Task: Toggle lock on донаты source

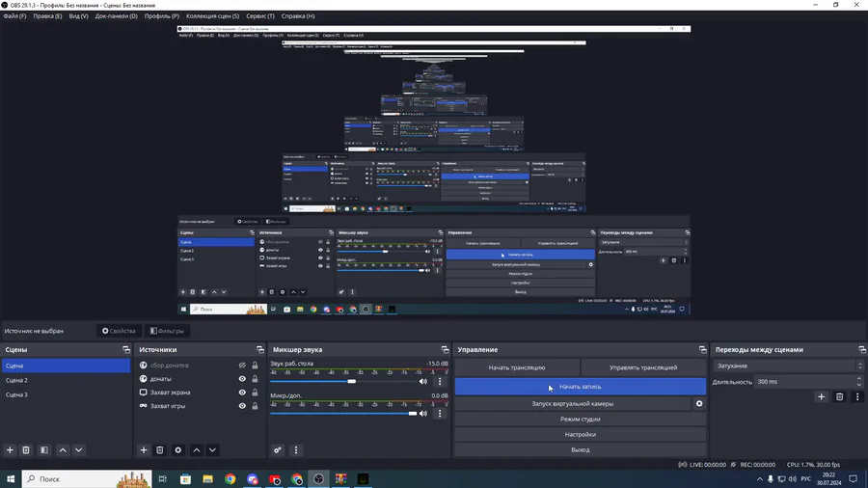Action: pos(255,379)
